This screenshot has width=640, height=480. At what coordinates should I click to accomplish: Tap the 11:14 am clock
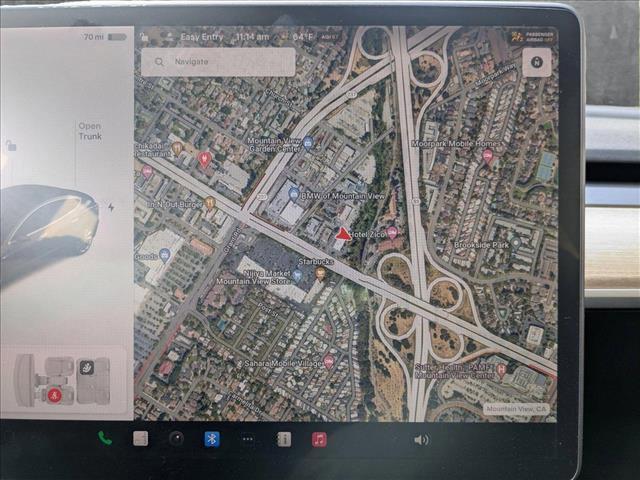click(x=252, y=37)
